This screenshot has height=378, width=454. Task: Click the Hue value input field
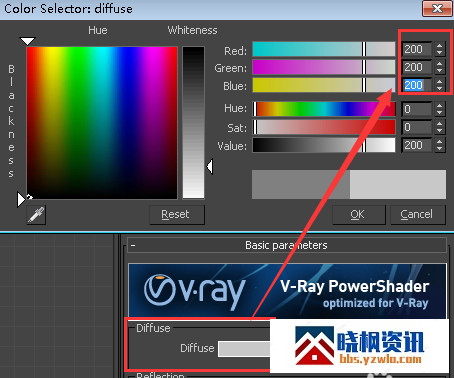pyautogui.click(x=417, y=109)
